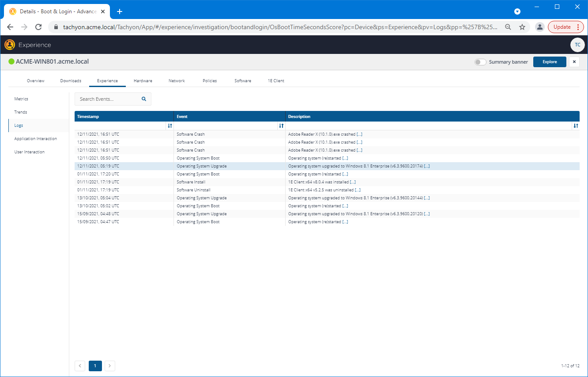The height and width of the screenshot is (377, 588).
Task: Click timestamp 15/09/2021, 04:48 UTC
Action: click(98, 214)
